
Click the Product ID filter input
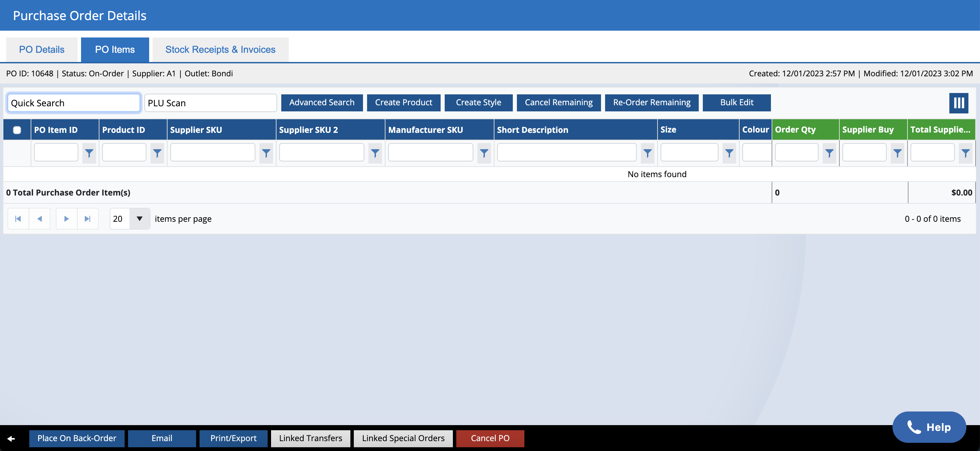[x=124, y=152]
